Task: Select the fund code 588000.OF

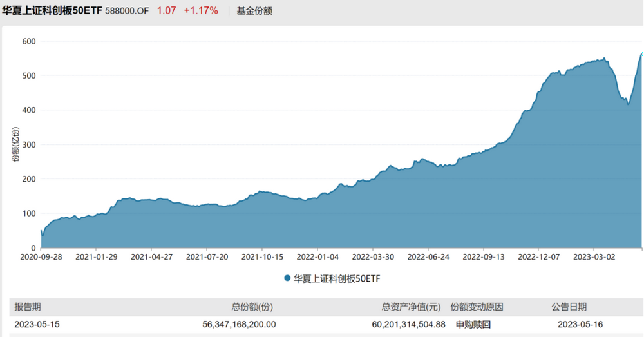Action: tap(128, 11)
